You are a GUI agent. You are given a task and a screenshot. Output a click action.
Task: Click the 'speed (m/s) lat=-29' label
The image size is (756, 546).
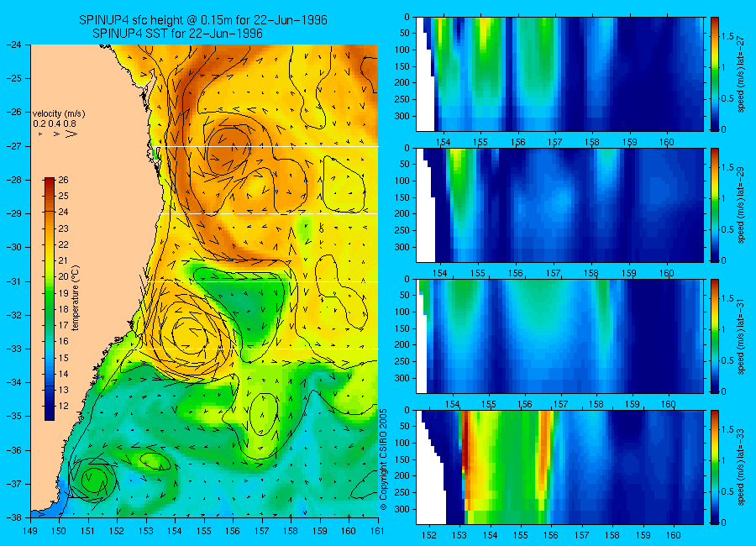pos(741,205)
